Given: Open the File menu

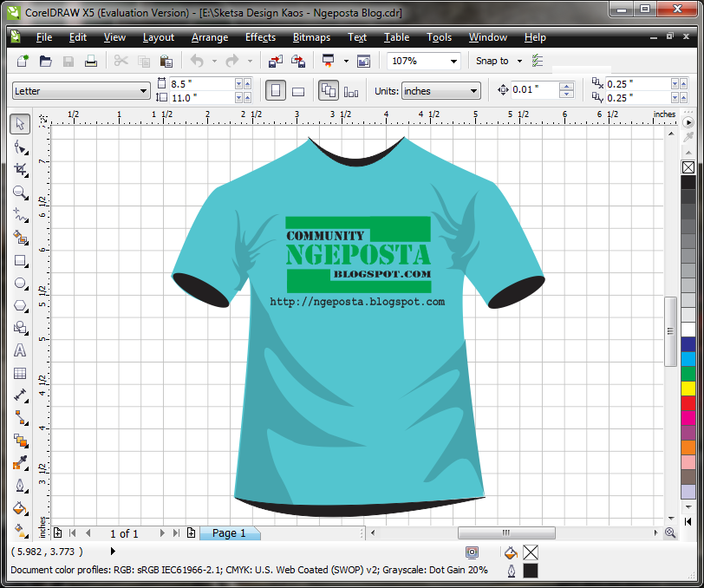Looking at the screenshot, I should tap(44, 37).
